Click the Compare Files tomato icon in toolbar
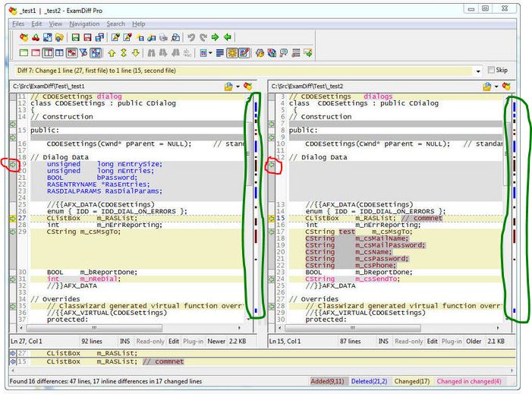This screenshot has width=532, height=394. pos(24,37)
